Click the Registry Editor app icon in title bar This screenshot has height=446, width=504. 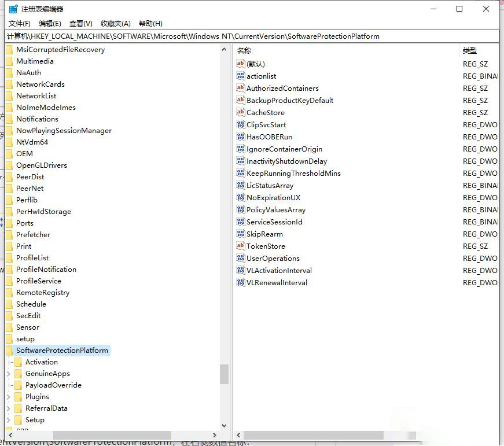(x=12, y=9)
